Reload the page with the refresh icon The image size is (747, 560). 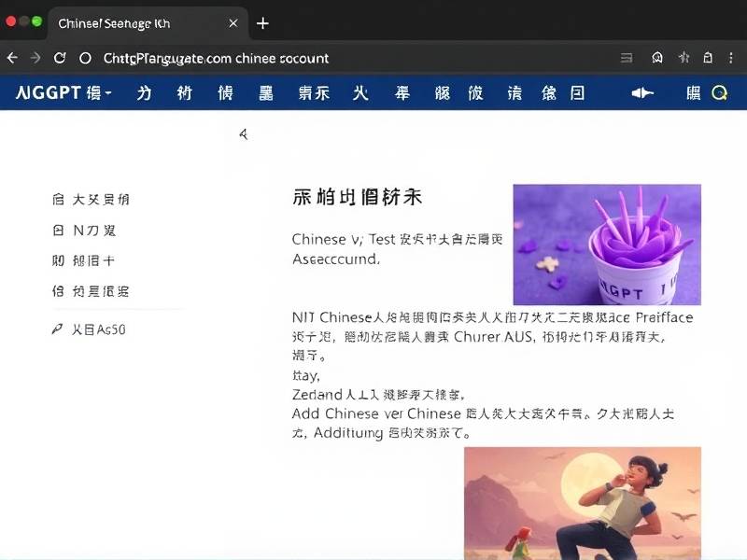[x=60, y=58]
